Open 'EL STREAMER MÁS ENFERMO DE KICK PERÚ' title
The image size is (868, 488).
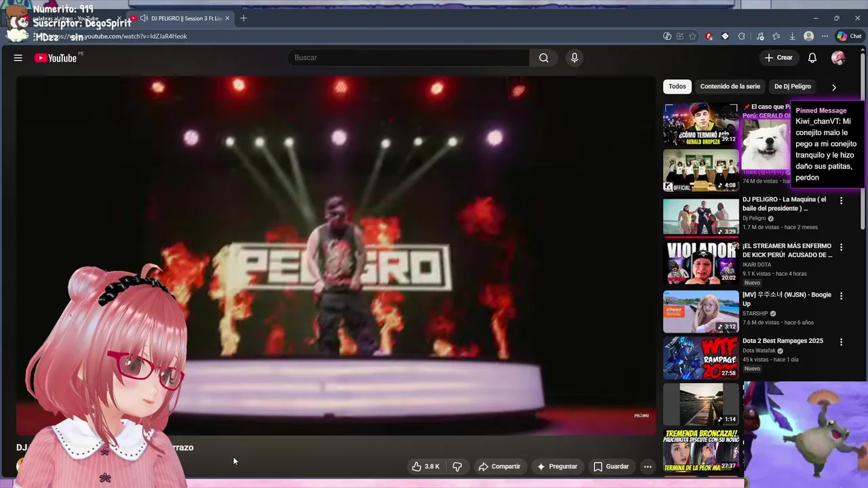(787, 251)
